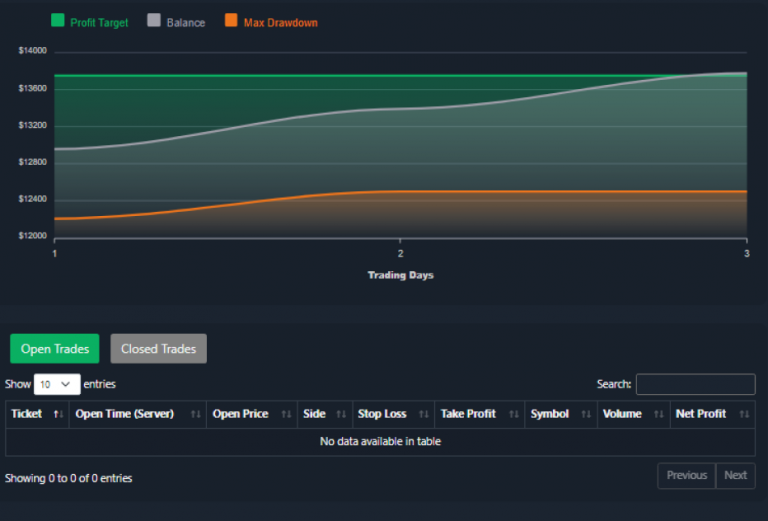Screen dimensions: 768x521
Task: Open the show entries count dropdown
Action: click(x=57, y=384)
